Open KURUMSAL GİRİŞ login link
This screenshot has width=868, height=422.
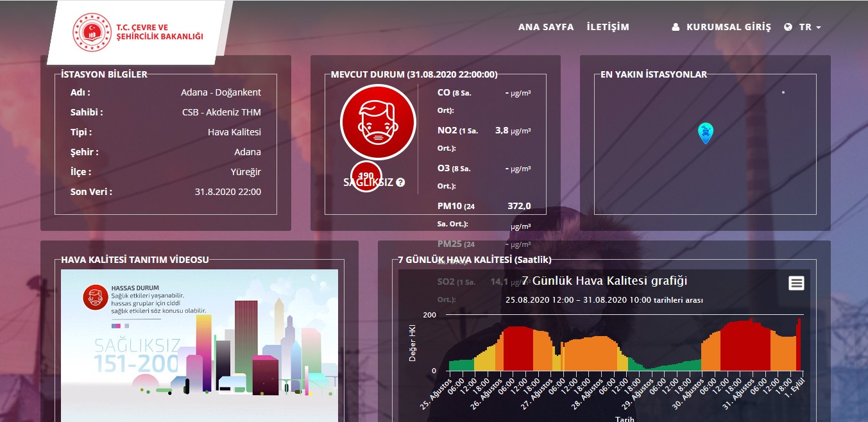pos(728,28)
